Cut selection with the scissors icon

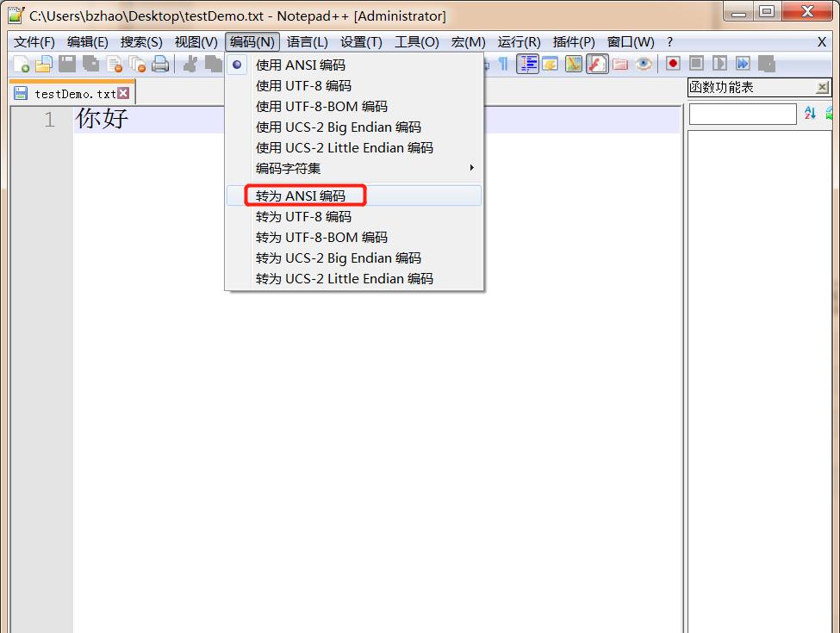pos(190,65)
